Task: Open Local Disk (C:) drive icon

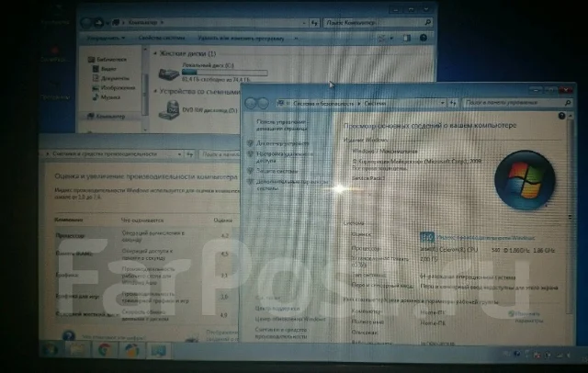Action: click(169, 73)
